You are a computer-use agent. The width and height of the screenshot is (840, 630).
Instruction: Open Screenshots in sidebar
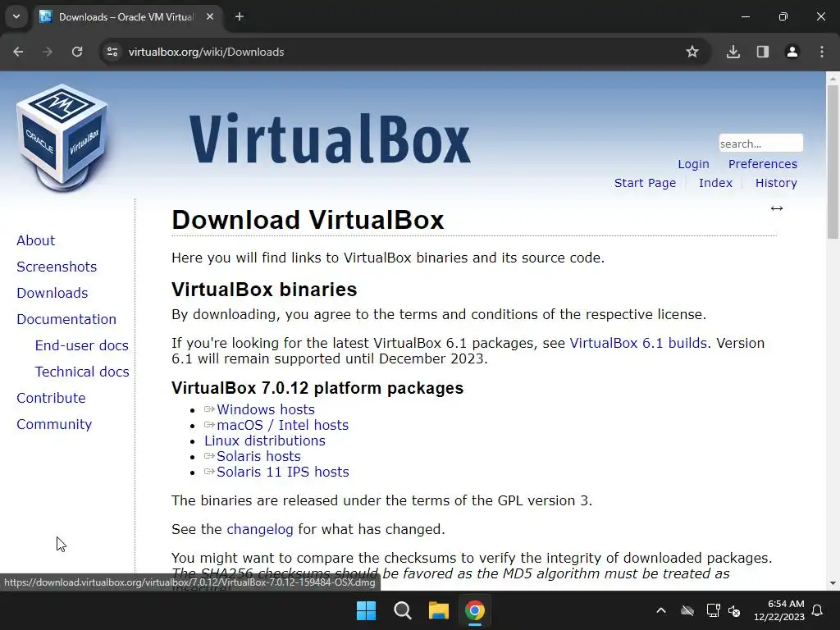[57, 267]
